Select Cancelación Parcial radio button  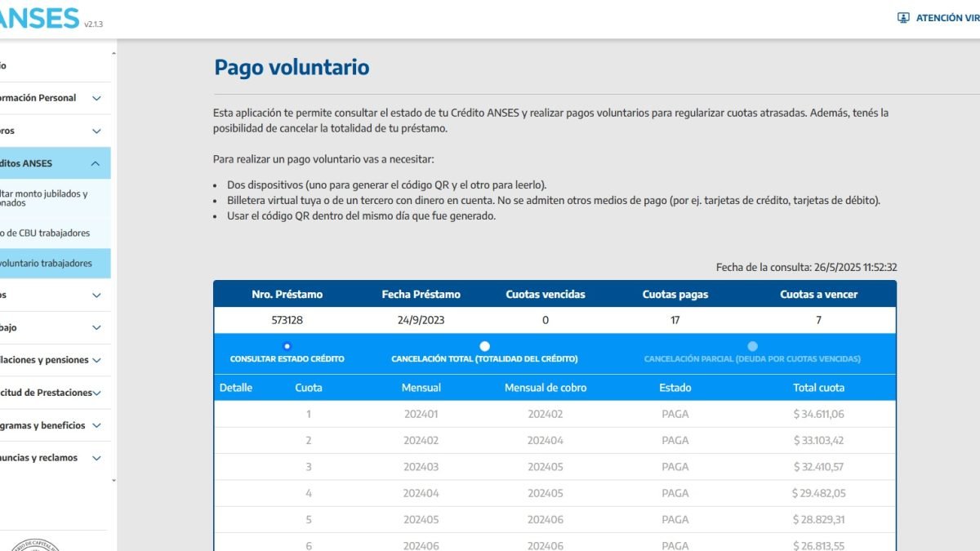[x=752, y=346]
